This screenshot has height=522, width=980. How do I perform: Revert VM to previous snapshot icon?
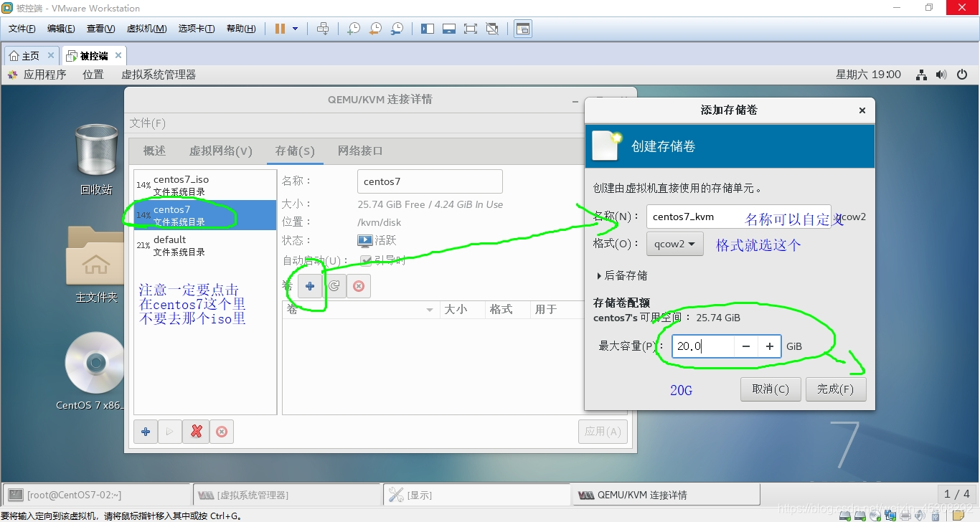pos(375,29)
